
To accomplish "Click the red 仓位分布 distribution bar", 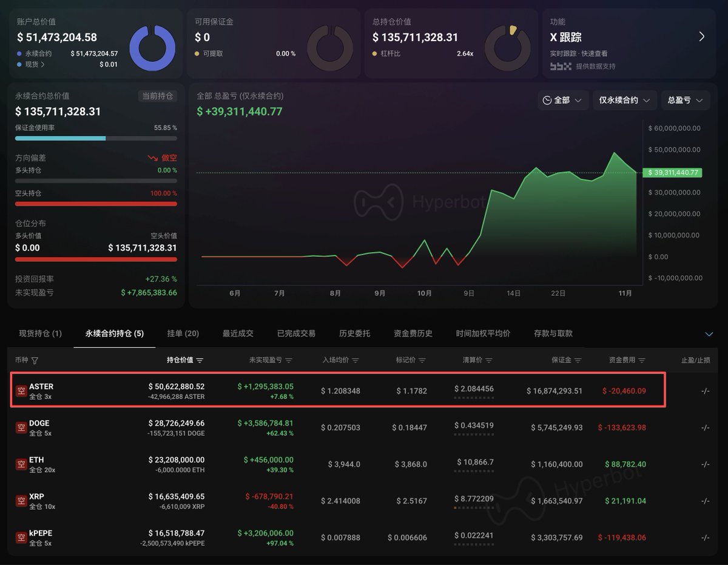I will 96,259.
